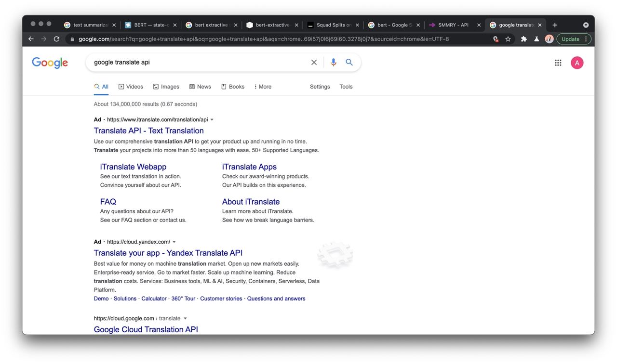Select the Images search filter
The image size is (617, 364).
pyautogui.click(x=166, y=87)
